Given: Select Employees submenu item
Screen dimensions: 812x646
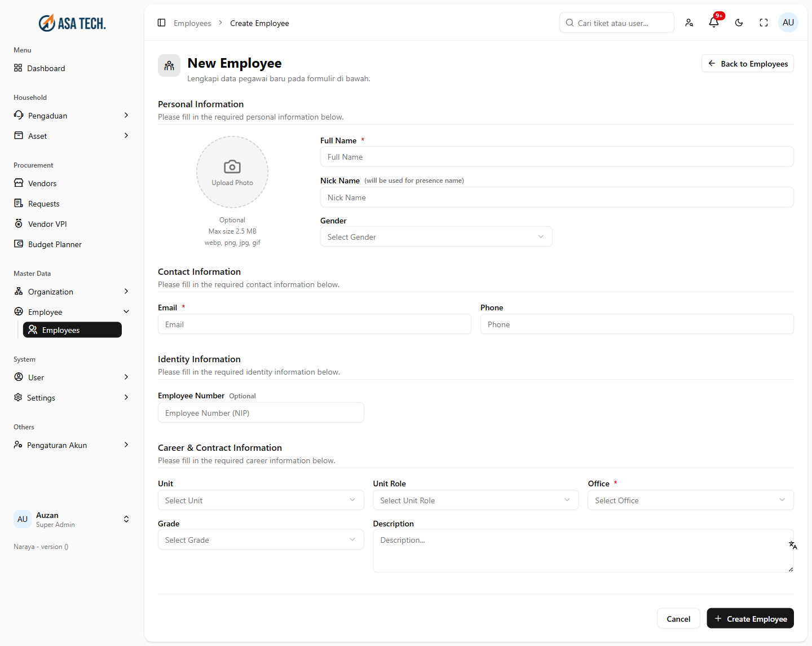Looking at the screenshot, I should (x=72, y=330).
